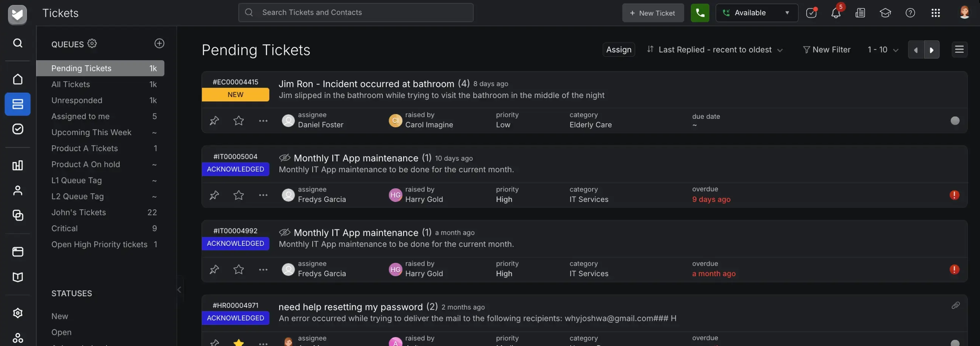This screenshot has height=346, width=980.
Task: Open New Filter options
Action: 826,50
